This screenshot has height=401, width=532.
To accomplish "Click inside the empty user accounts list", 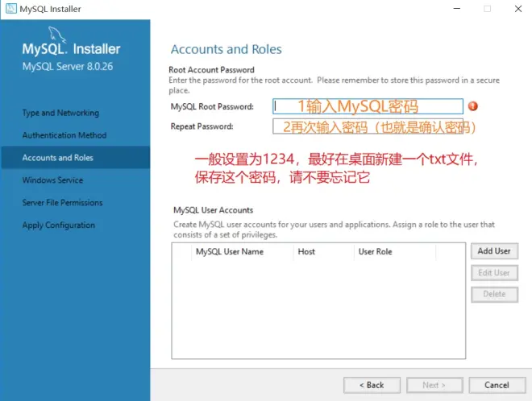I will [318, 308].
